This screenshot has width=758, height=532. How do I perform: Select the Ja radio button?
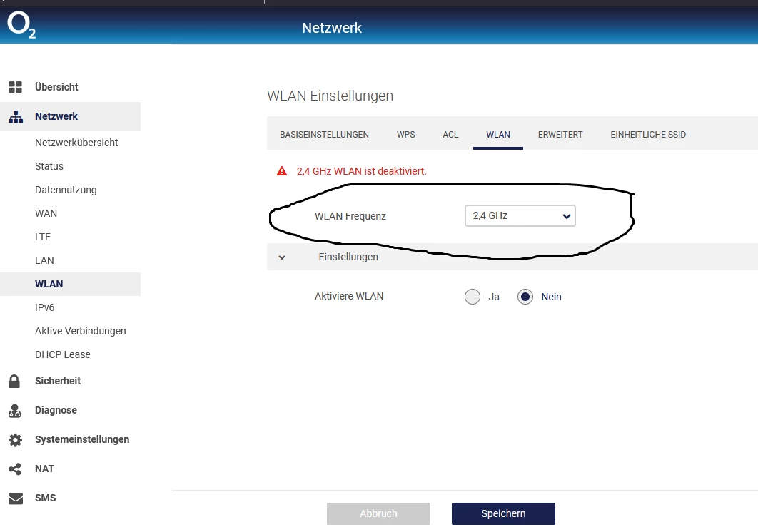pyautogui.click(x=473, y=297)
